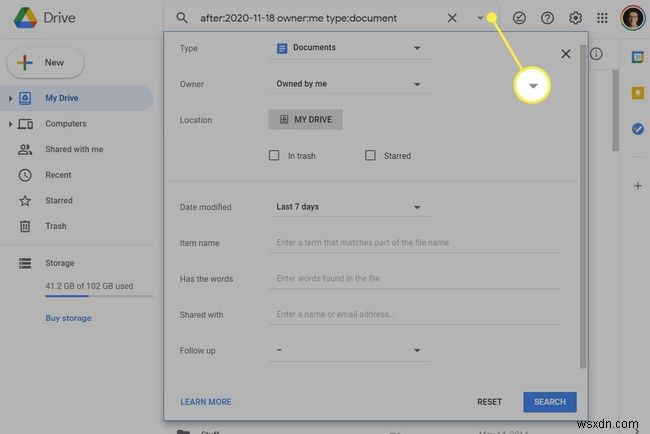Click the RESET button
Image resolution: width=650 pixels, height=434 pixels.
[489, 402]
